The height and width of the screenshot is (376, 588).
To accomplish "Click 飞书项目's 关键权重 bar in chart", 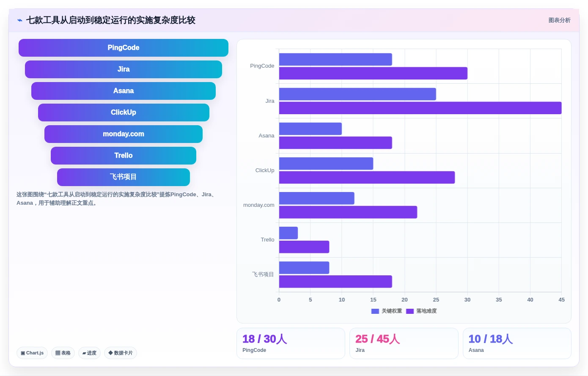I will 304,268.
